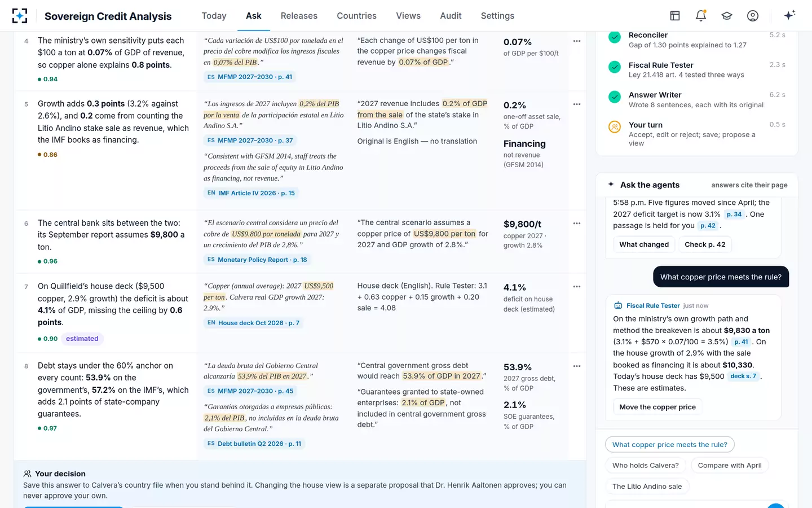Screen dimensions: 812x508
Task: Open the Views tab
Action: click(x=408, y=16)
